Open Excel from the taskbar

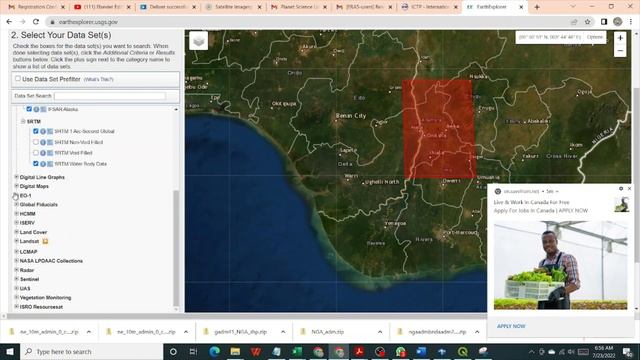tap(297, 351)
